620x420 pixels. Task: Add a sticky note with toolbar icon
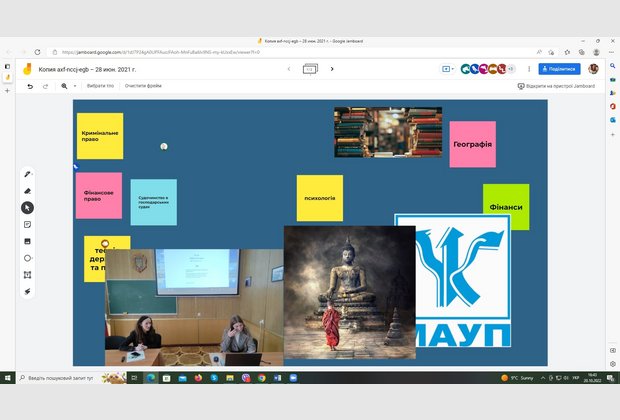tap(28, 224)
